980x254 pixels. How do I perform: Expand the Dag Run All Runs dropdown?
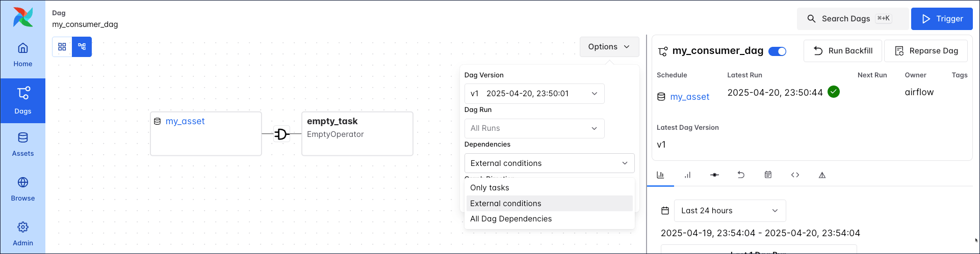point(534,128)
